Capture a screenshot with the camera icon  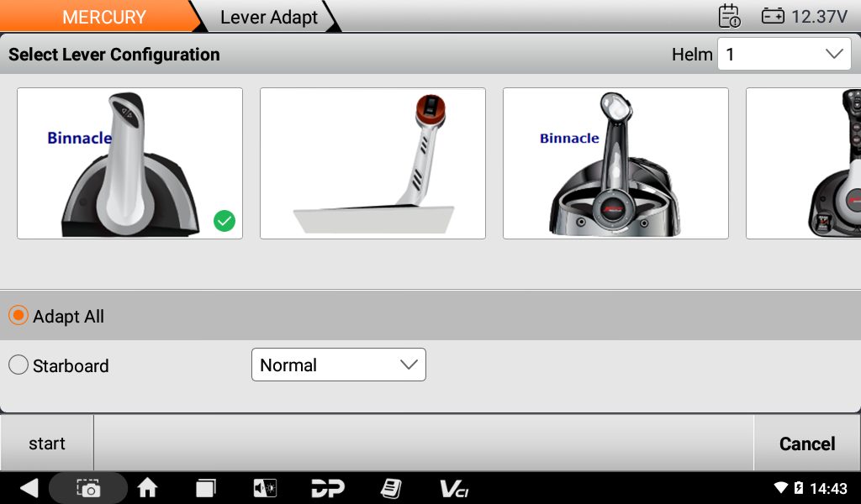pos(88,488)
